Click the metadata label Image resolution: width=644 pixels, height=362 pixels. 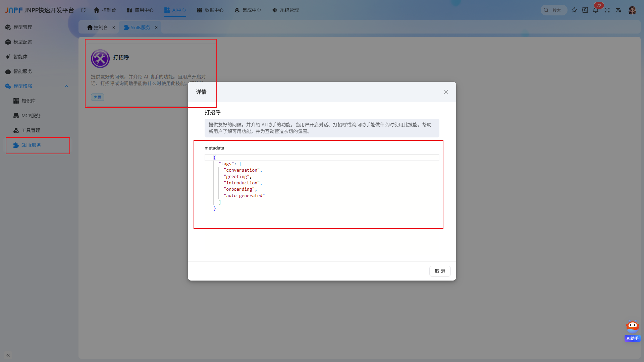(x=214, y=148)
